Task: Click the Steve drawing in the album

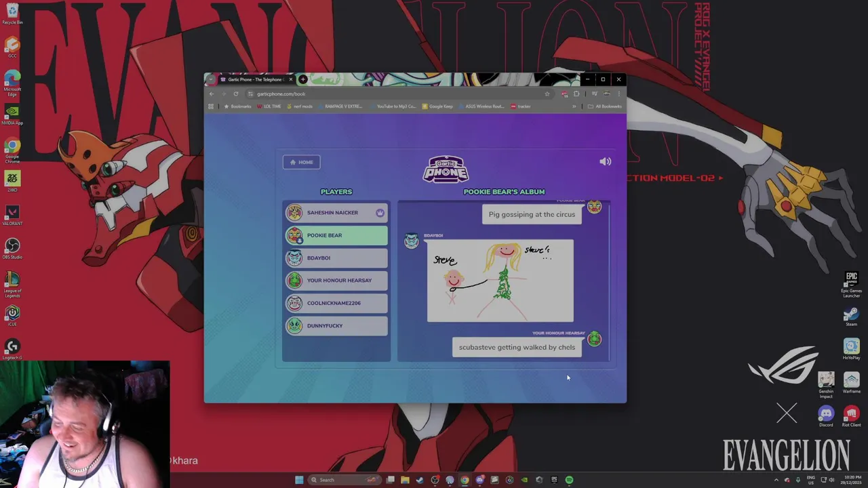Action: 500,281
